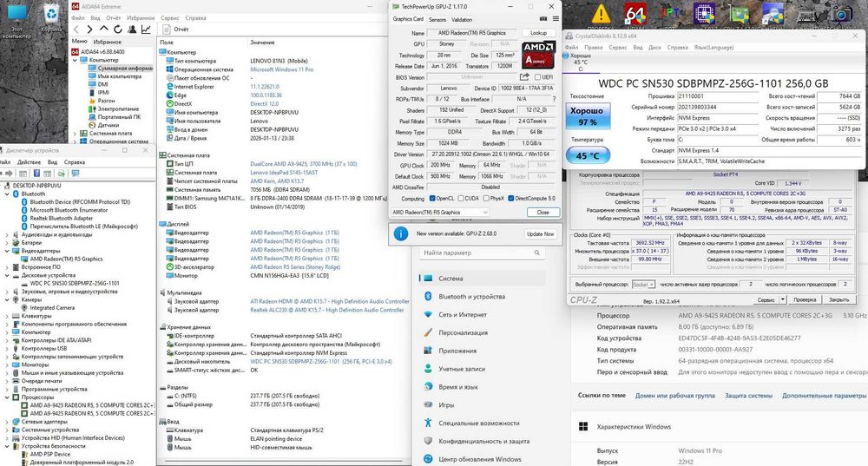Open the Дополнительные параметры link in Settings
Viewport: 868px width, 466px height.
tap(824, 396)
